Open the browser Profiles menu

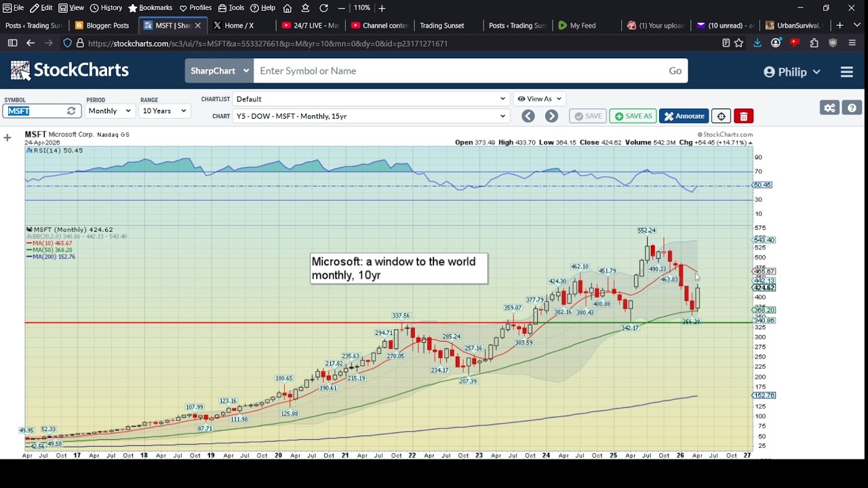coord(196,7)
